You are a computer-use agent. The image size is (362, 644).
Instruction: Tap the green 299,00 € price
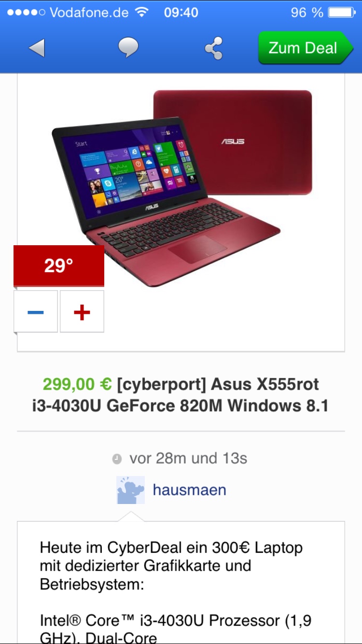[x=77, y=385]
